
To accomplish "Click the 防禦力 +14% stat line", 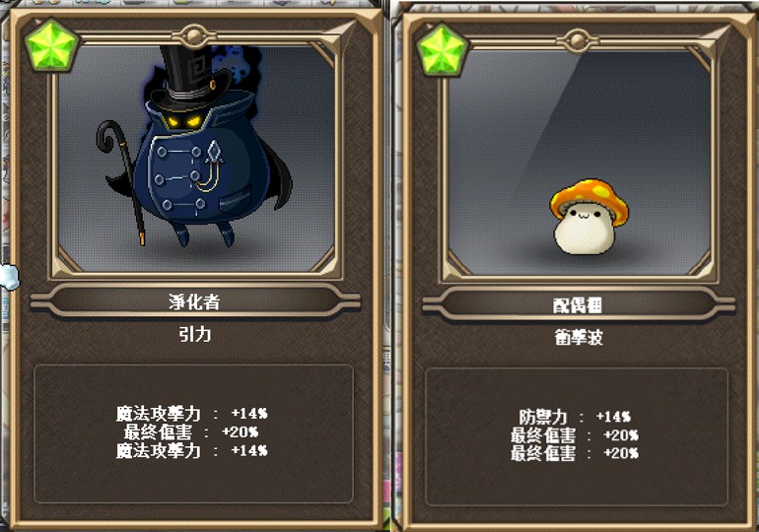I will point(575,417).
